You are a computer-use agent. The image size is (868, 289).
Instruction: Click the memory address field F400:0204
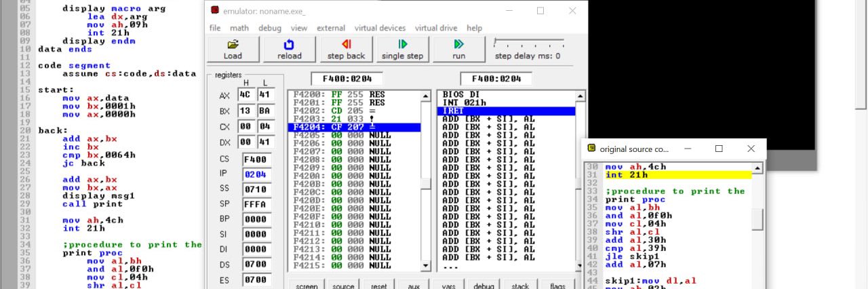(x=347, y=79)
